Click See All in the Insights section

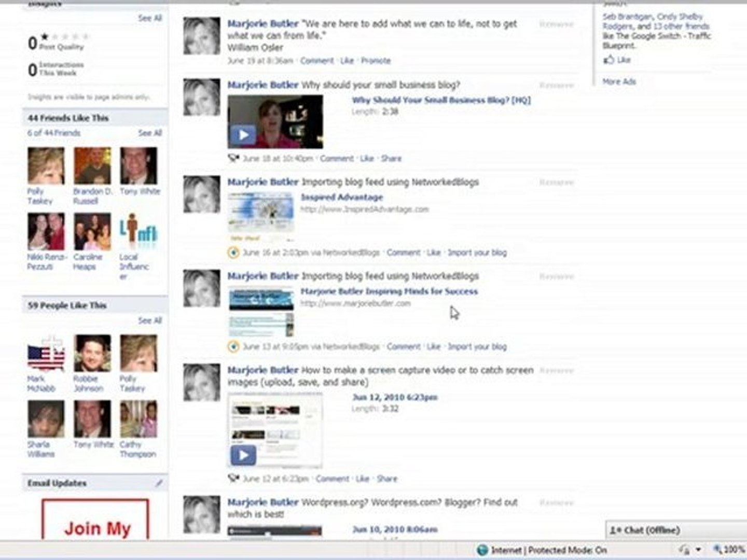click(150, 18)
